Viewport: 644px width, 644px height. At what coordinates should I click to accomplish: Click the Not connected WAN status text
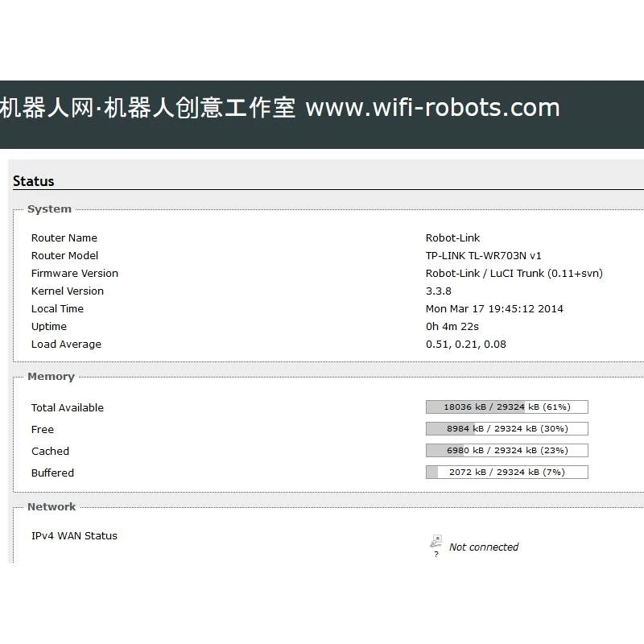[x=484, y=547]
